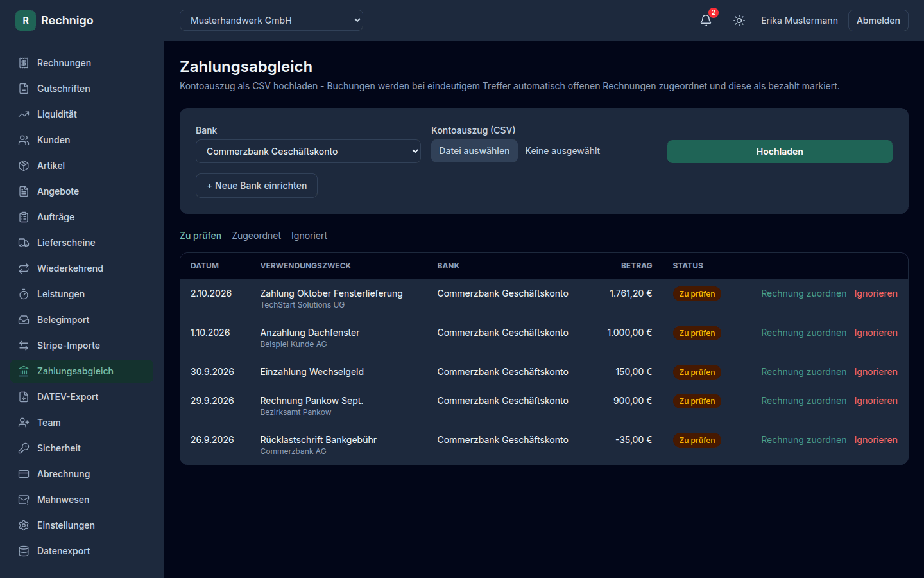
Task: Click the Betrag column header
Action: click(x=637, y=266)
